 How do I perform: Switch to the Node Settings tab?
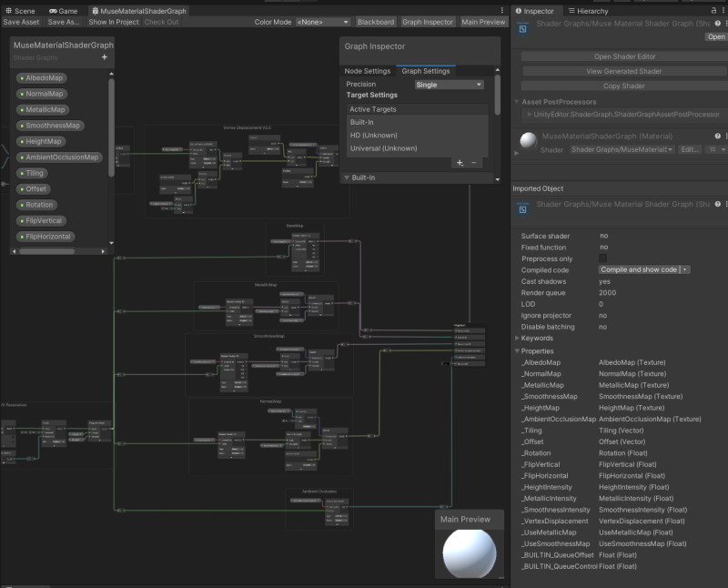coord(369,70)
